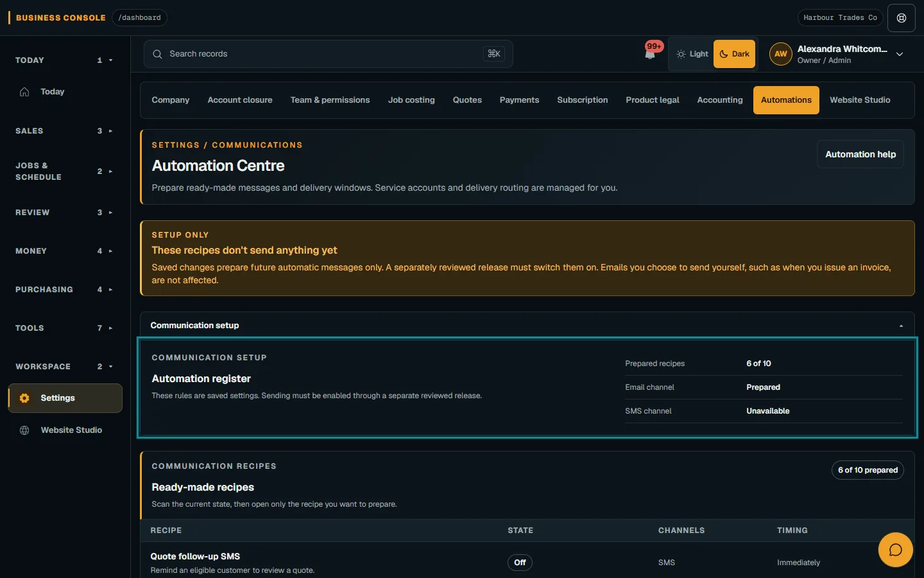Screen dimensions: 924x578
Task: Click the ⌘K shortcut badge
Action: point(494,54)
